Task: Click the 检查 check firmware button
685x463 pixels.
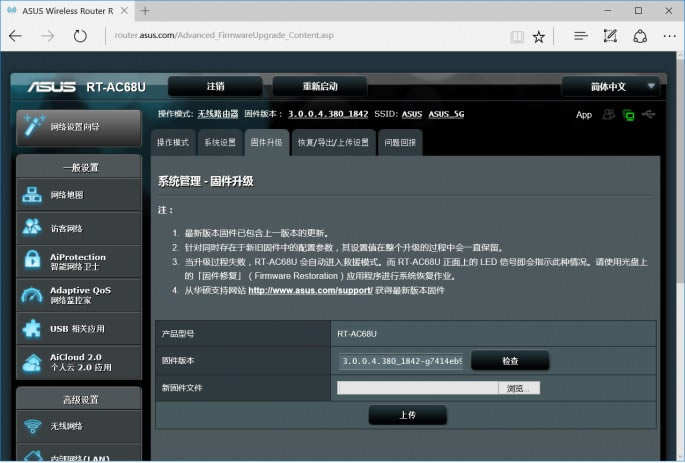Action: click(510, 361)
